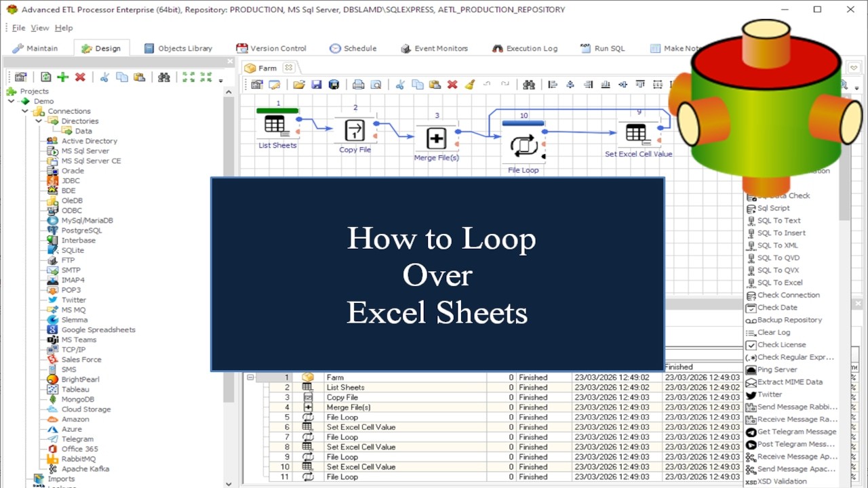
Task: Click the Paste icon in the Projects toolbar
Action: click(139, 77)
